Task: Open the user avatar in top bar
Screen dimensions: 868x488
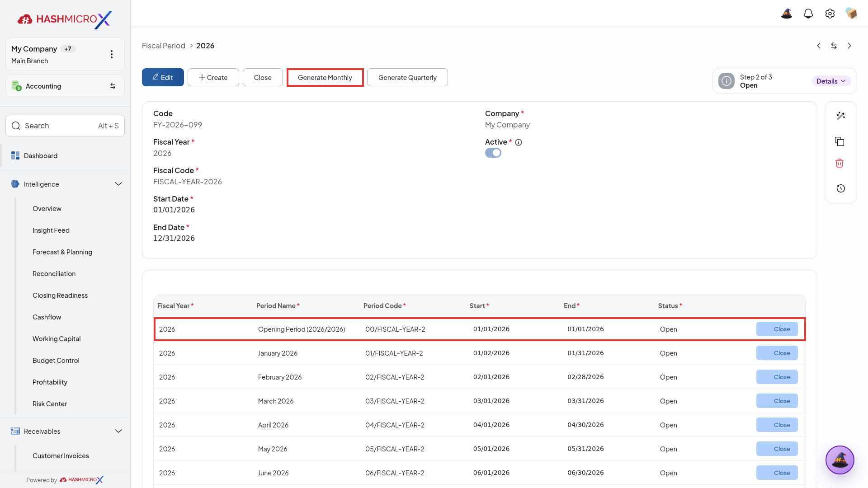Action: (x=851, y=14)
